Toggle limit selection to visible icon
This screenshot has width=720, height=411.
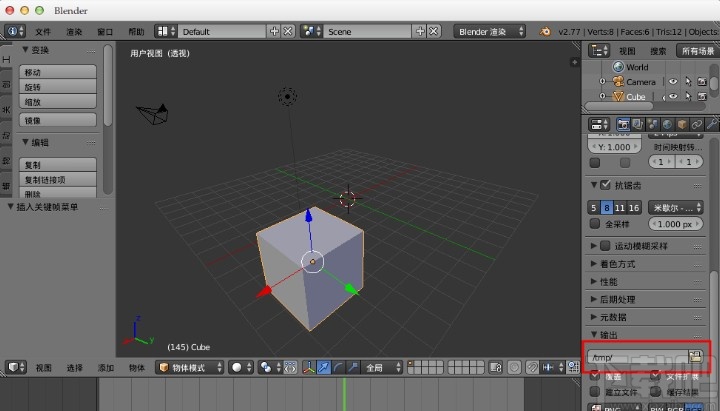[290, 367]
